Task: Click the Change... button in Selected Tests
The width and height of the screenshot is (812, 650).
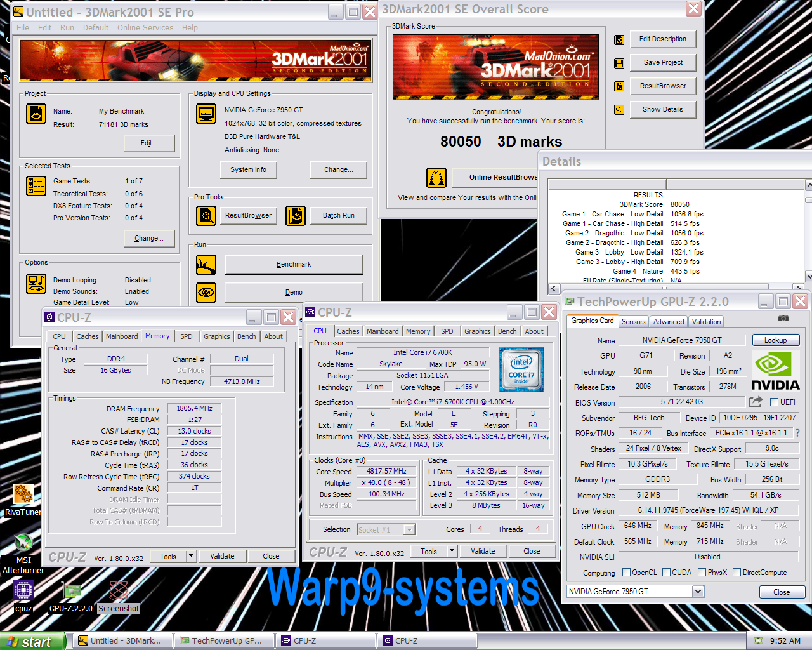Action: click(149, 239)
